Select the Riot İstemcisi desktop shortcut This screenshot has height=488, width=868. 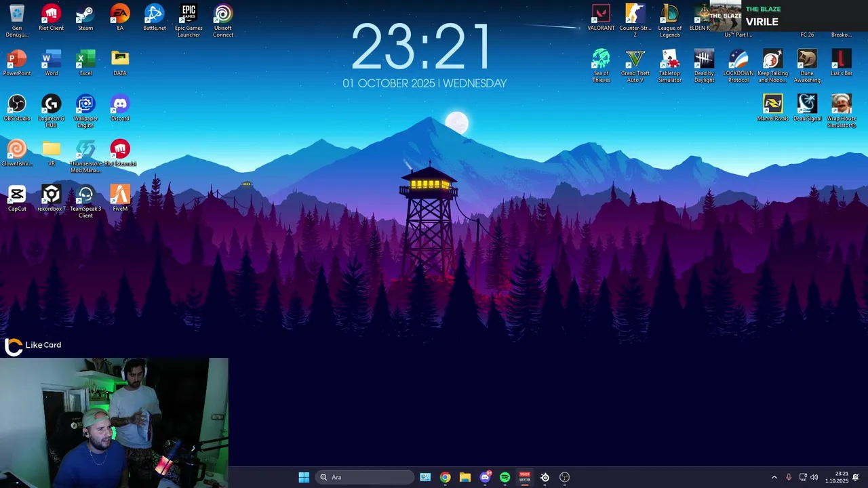[120, 153]
